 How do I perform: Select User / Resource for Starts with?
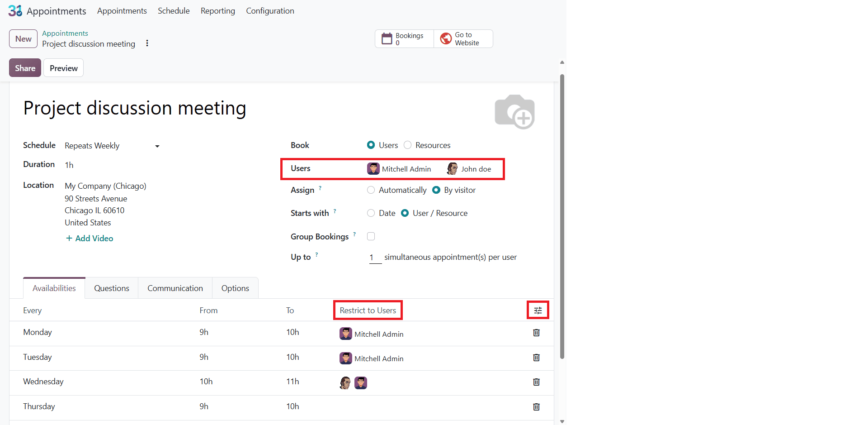(x=405, y=213)
